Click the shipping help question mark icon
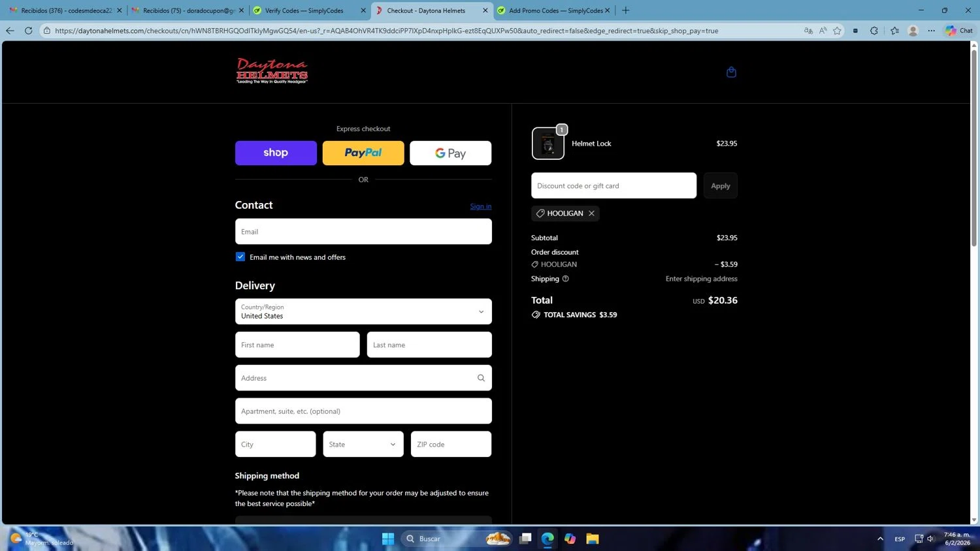 [x=566, y=279]
